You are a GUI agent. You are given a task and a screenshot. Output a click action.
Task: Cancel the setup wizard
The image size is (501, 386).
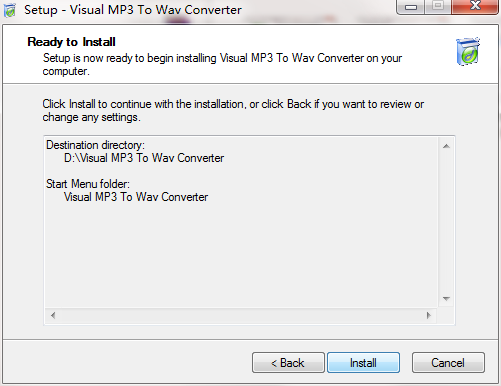448,362
